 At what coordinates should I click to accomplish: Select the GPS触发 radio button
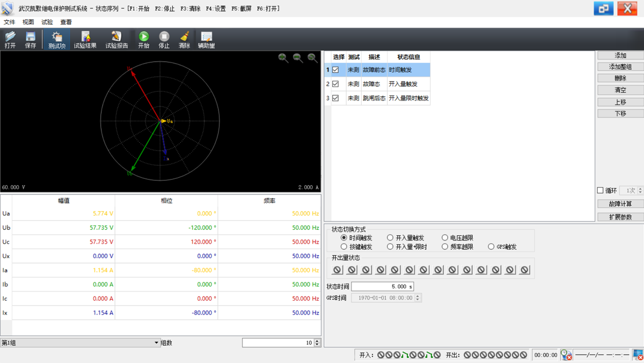pyautogui.click(x=491, y=247)
